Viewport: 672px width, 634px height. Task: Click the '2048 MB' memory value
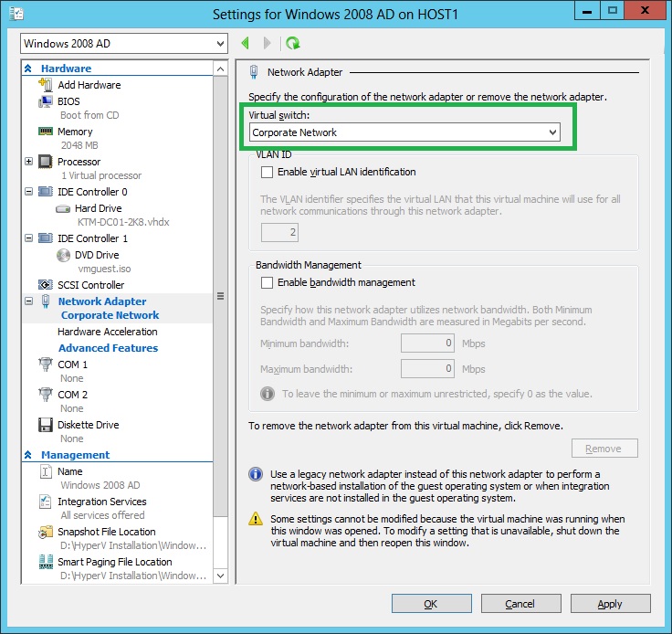coord(79,145)
